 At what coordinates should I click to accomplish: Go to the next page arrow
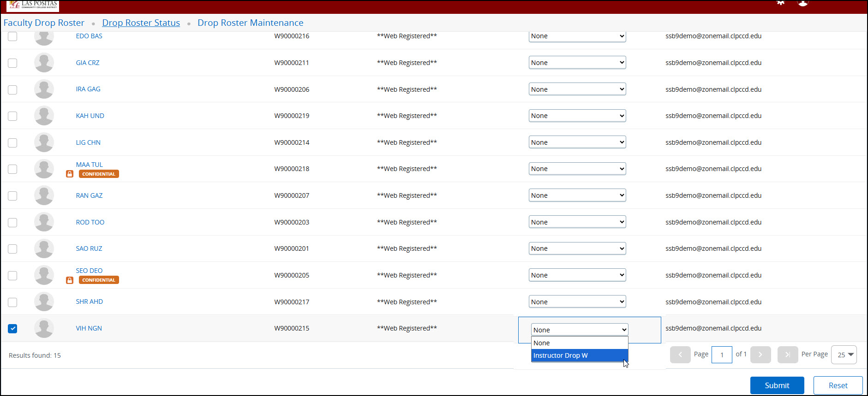pos(760,355)
